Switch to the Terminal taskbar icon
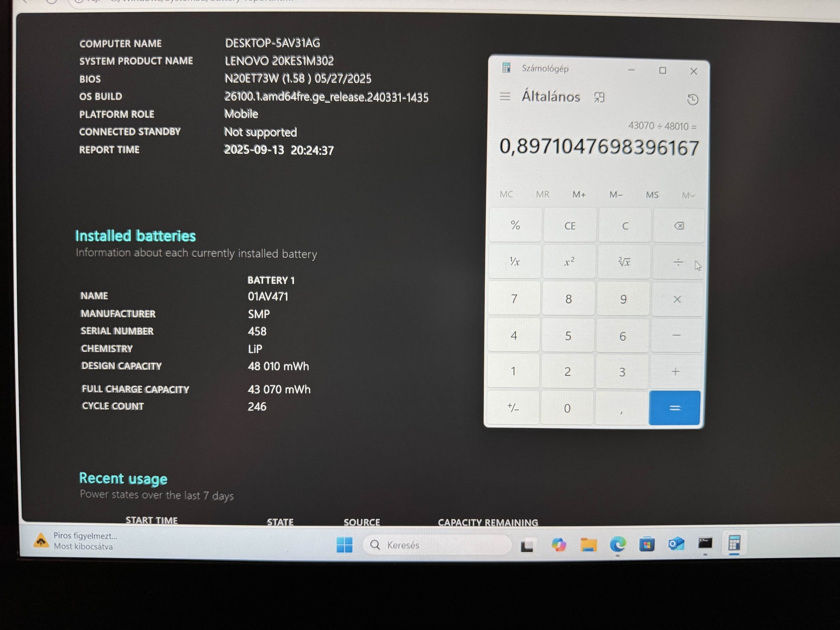The width and height of the screenshot is (840, 630). tap(705, 543)
